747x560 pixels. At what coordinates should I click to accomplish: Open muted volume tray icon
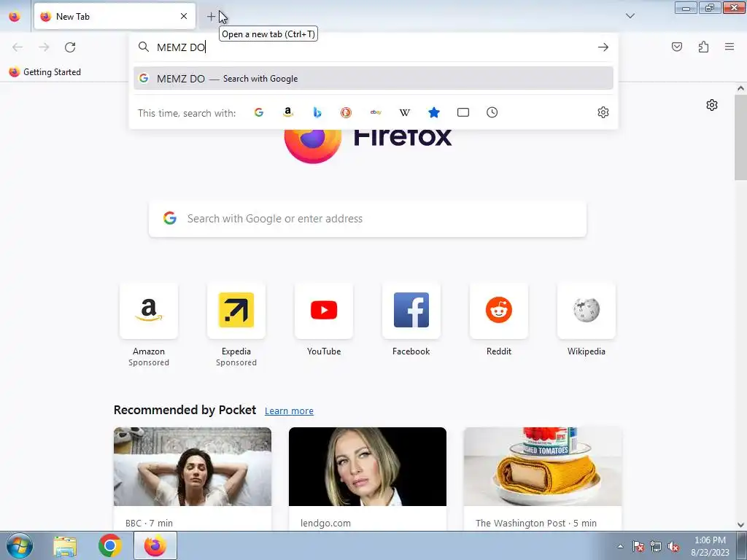tap(673, 546)
